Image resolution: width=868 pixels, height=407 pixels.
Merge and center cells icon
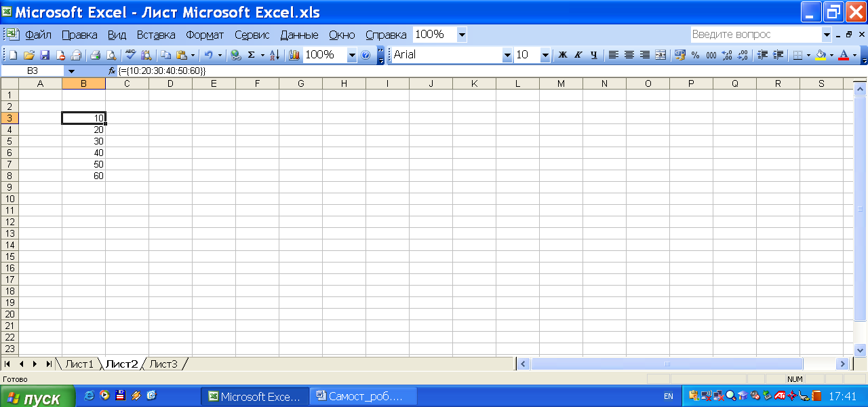pyautogui.click(x=660, y=55)
